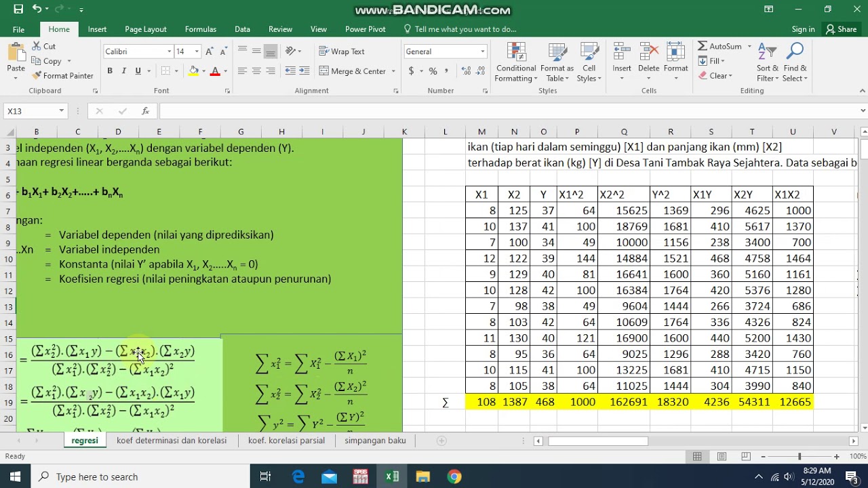Pick the font color button

coord(215,71)
